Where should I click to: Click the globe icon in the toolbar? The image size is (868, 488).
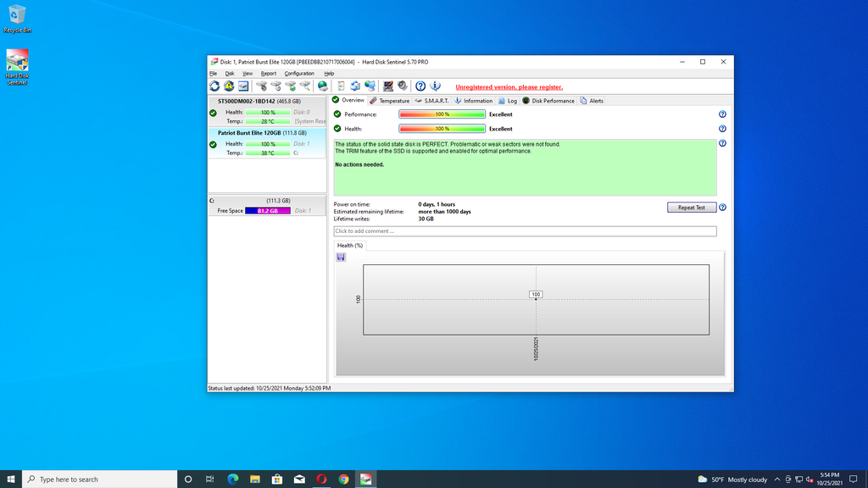pos(322,86)
